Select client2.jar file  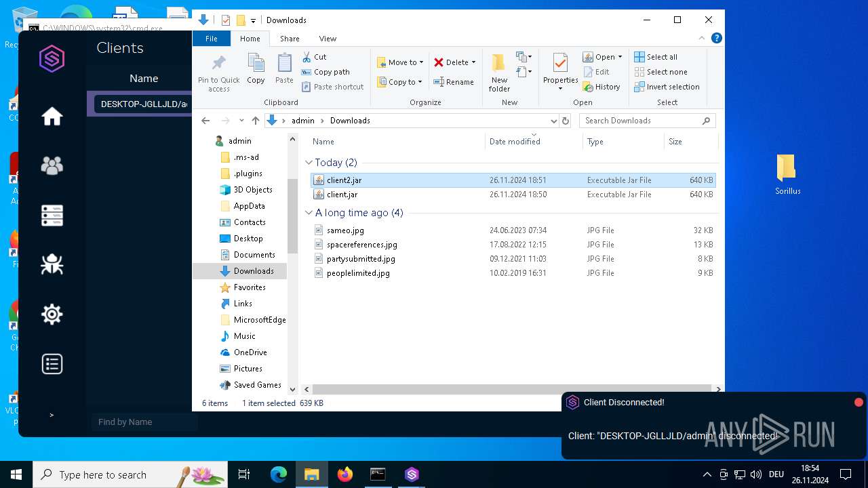(x=513, y=180)
